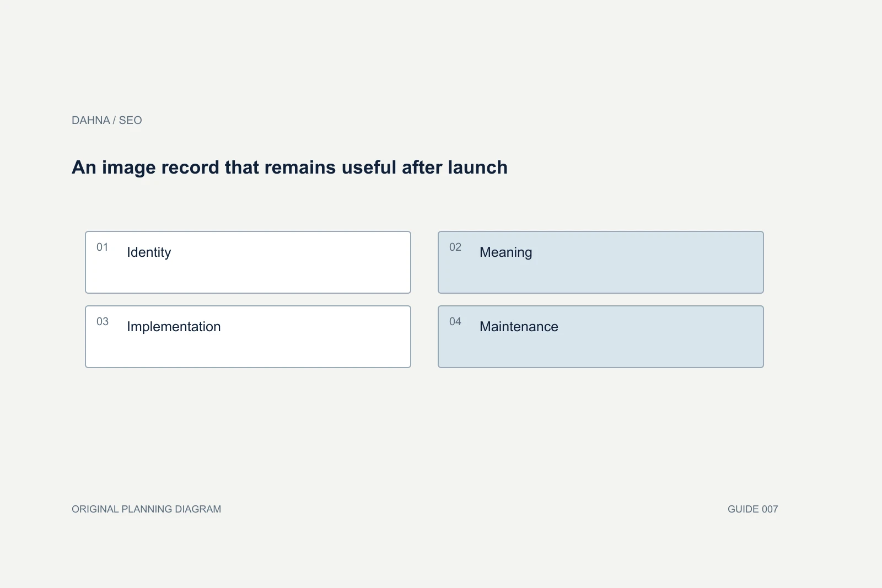Image resolution: width=882 pixels, height=588 pixels.
Task: Click the 02 number label
Action: 455,247
